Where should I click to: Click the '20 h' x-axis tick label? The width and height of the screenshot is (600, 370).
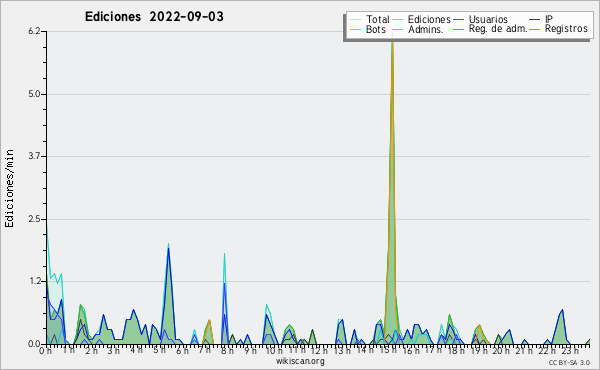(x=501, y=351)
